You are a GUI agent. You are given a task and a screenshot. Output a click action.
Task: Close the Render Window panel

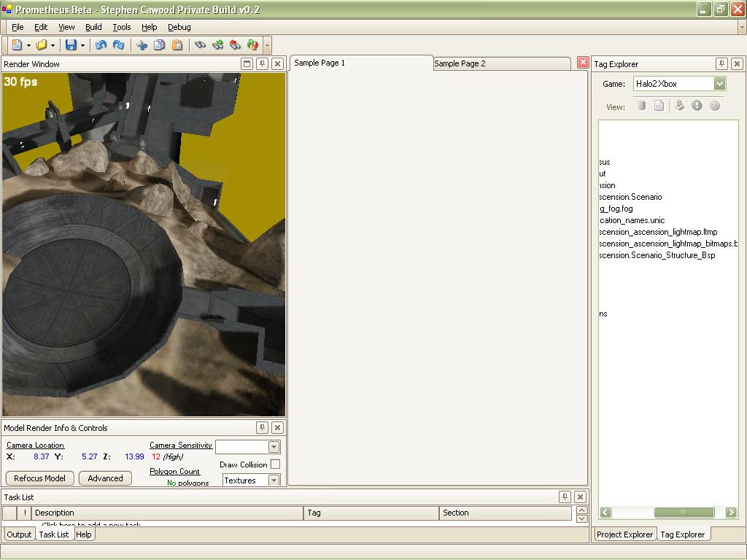point(277,64)
